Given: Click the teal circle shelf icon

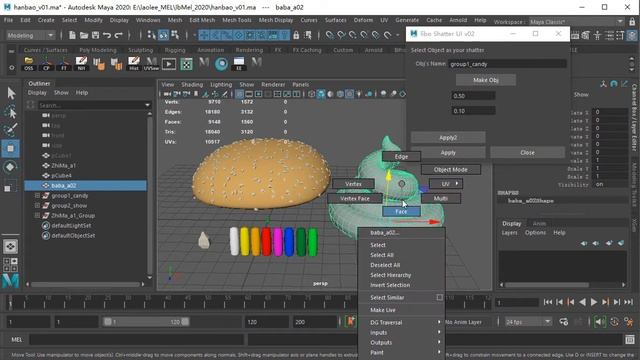Looking at the screenshot, I should (221, 64).
